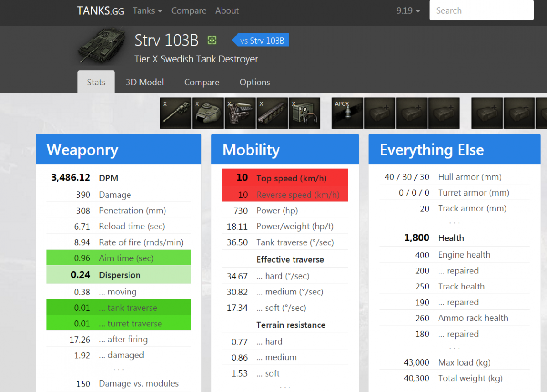Click the green Aim time (sec) row
The image size is (547, 392).
click(119, 258)
